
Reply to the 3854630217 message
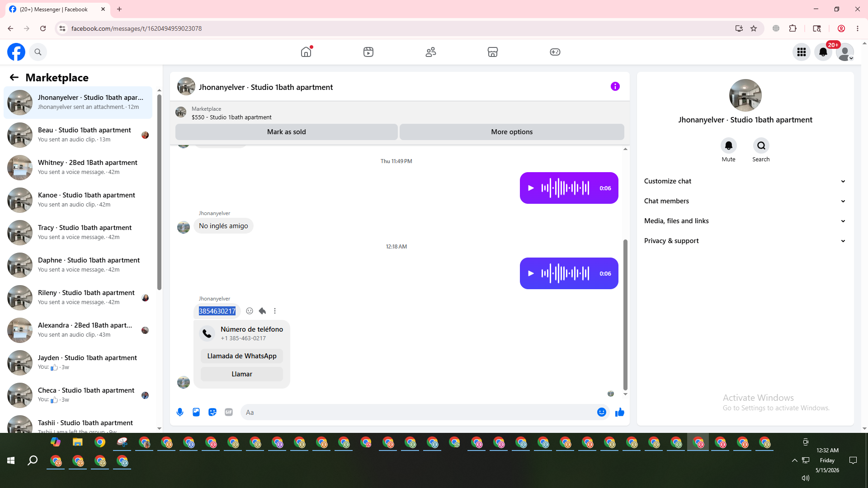click(x=262, y=311)
